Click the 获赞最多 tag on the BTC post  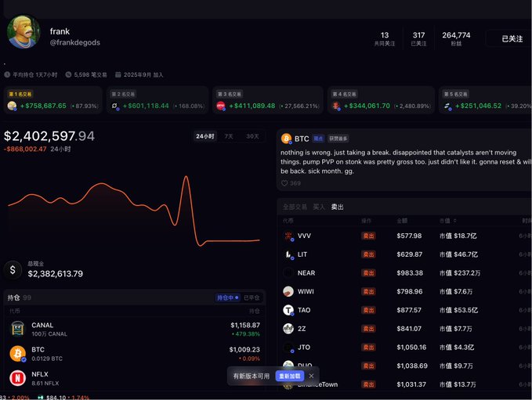338,139
